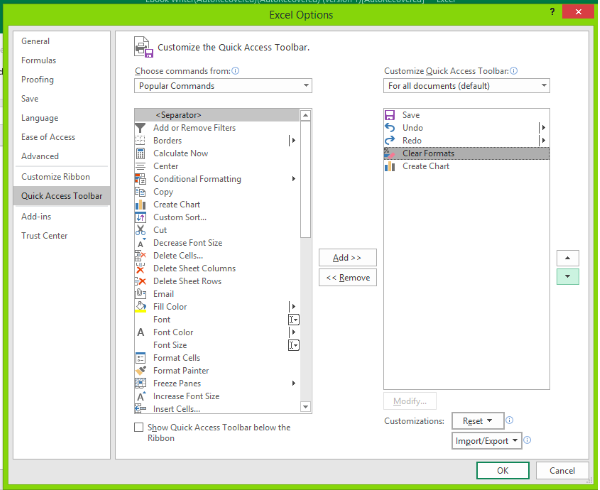600x490 pixels.
Task: Click the Save icon in the toolbar list
Action: [x=390, y=115]
